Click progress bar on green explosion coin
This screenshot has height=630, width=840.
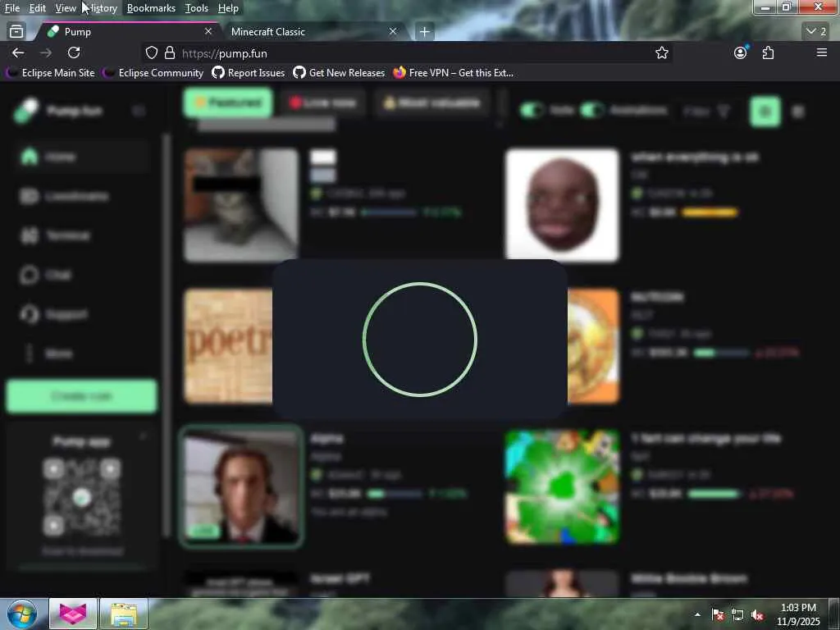[x=714, y=493]
